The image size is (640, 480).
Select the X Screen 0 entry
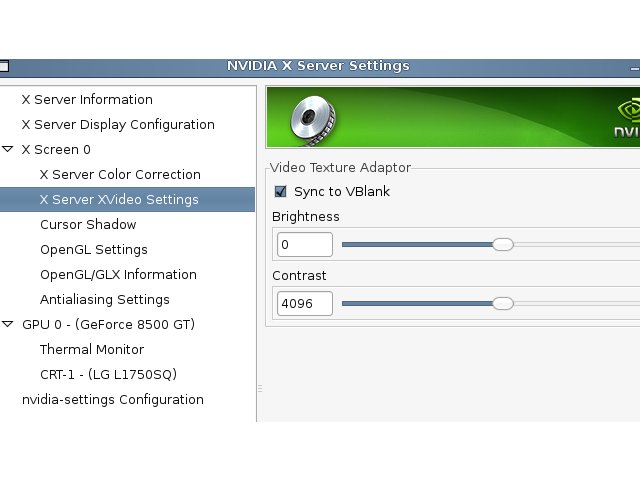click(x=56, y=150)
